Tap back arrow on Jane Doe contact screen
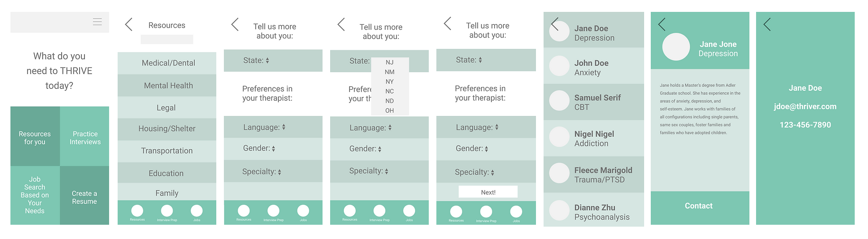Screen dimensions: 868x239 click(x=767, y=24)
